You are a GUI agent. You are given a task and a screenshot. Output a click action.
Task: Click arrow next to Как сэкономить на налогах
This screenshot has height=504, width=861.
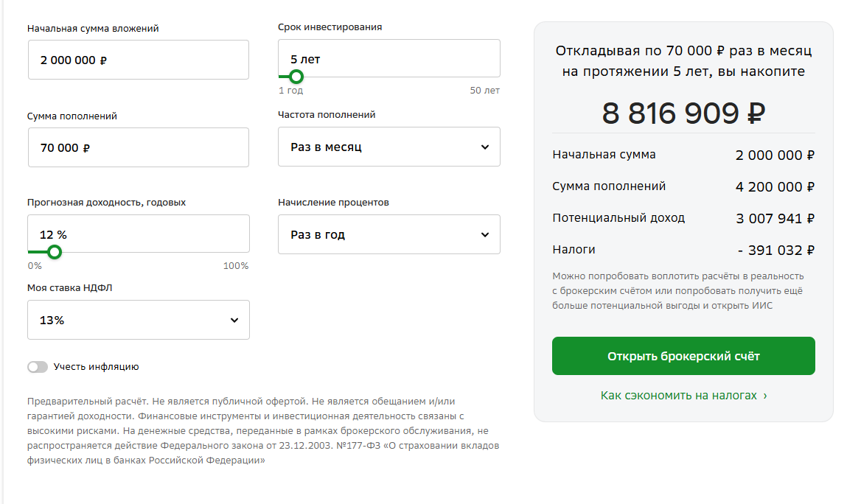(765, 396)
